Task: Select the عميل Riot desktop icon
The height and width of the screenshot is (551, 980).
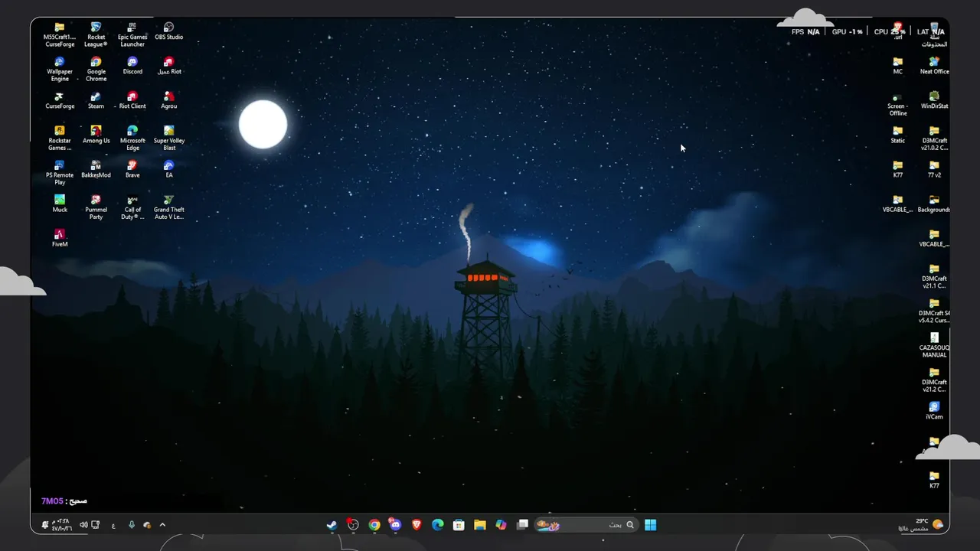Action: 169,66
